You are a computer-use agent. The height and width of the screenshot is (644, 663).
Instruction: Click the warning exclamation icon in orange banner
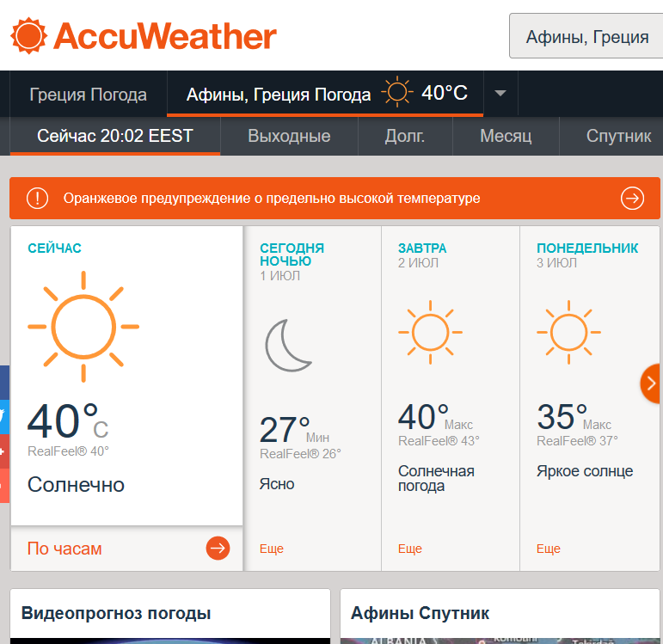pyautogui.click(x=37, y=199)
